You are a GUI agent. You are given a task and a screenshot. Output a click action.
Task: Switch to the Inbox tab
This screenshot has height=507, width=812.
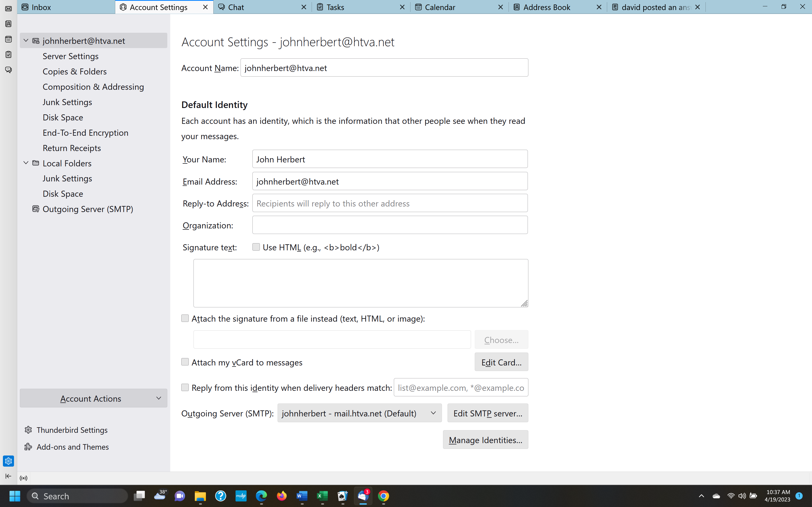pos(41,7)
